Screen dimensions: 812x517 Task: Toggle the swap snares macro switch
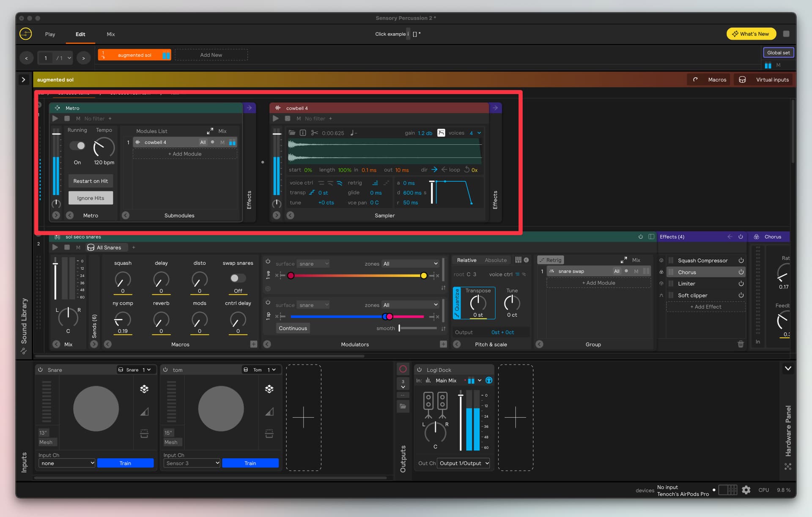[238, 278]
